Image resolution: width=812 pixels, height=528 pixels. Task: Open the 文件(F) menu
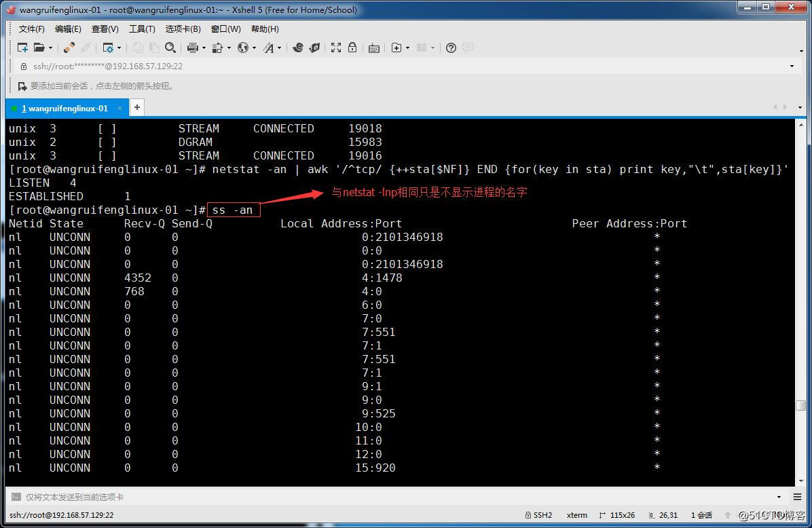point(32,29)
